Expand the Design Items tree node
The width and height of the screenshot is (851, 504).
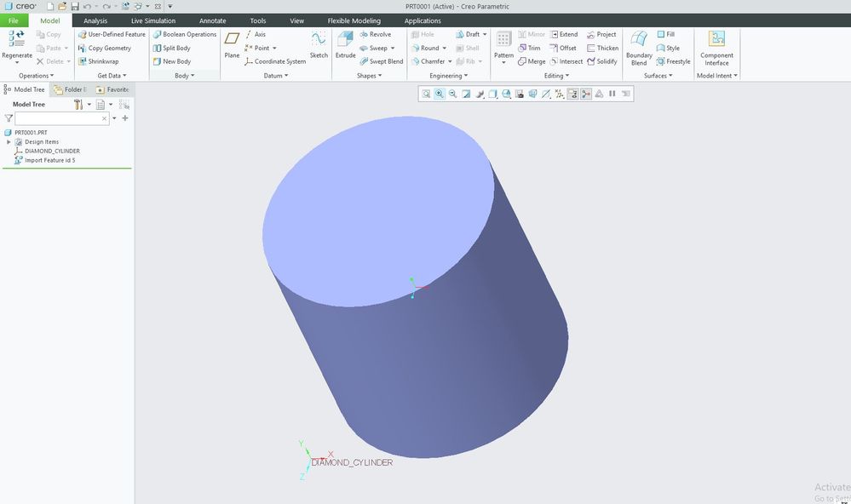[9, 141]
